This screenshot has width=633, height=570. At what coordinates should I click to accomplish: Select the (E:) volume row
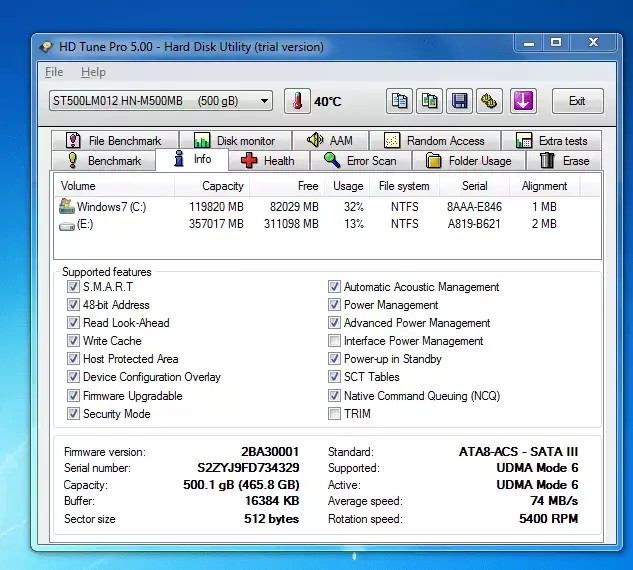327,224
